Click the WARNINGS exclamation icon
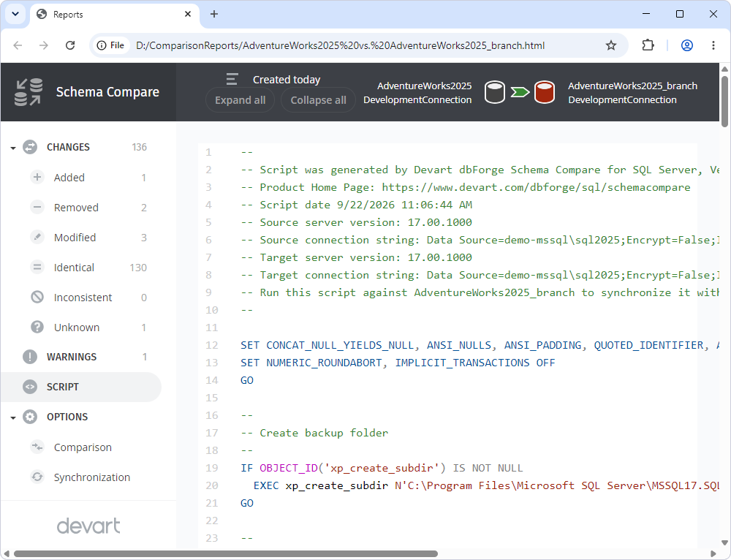Viewport: 731px width, 560px height. tap(30, 357)
